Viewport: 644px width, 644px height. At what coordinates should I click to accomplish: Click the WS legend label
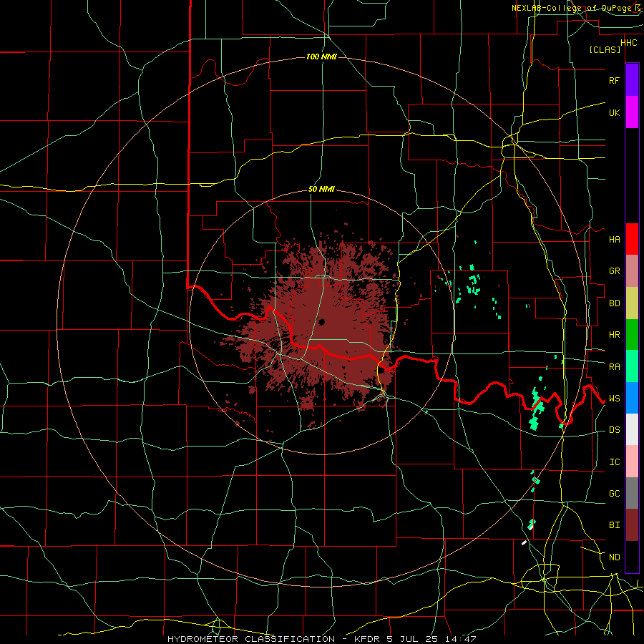[614, 399]
